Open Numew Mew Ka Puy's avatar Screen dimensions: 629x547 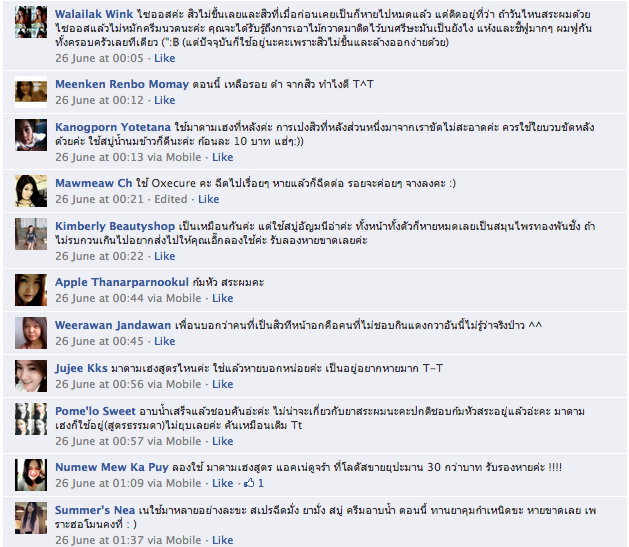point(31,475)
